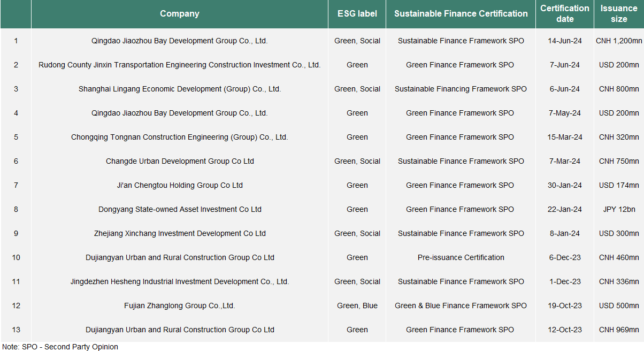Click certification date 12-Oct-23
Image resolution: width=644 pixels, height=351 pixels.
pyautogui.click(x=565, y=330)
